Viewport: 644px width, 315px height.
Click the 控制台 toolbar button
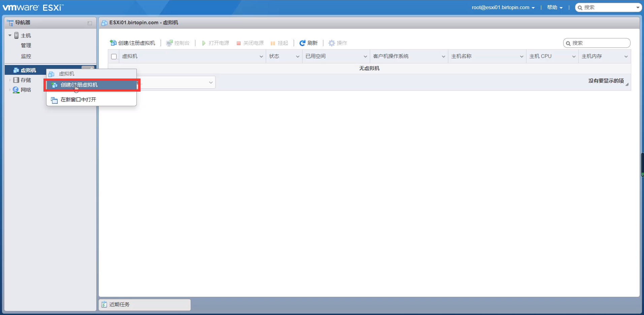pyautogui.click(x=178, y=43)
